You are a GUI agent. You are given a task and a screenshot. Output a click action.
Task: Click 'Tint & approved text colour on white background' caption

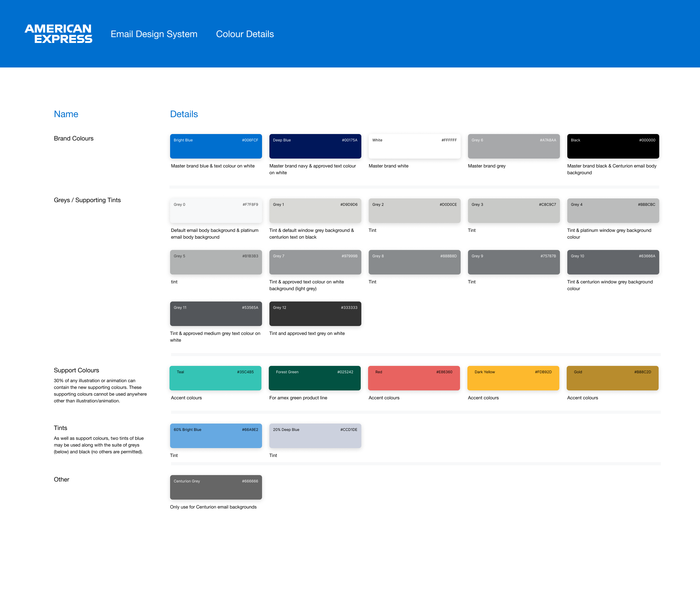click(307, 285)
